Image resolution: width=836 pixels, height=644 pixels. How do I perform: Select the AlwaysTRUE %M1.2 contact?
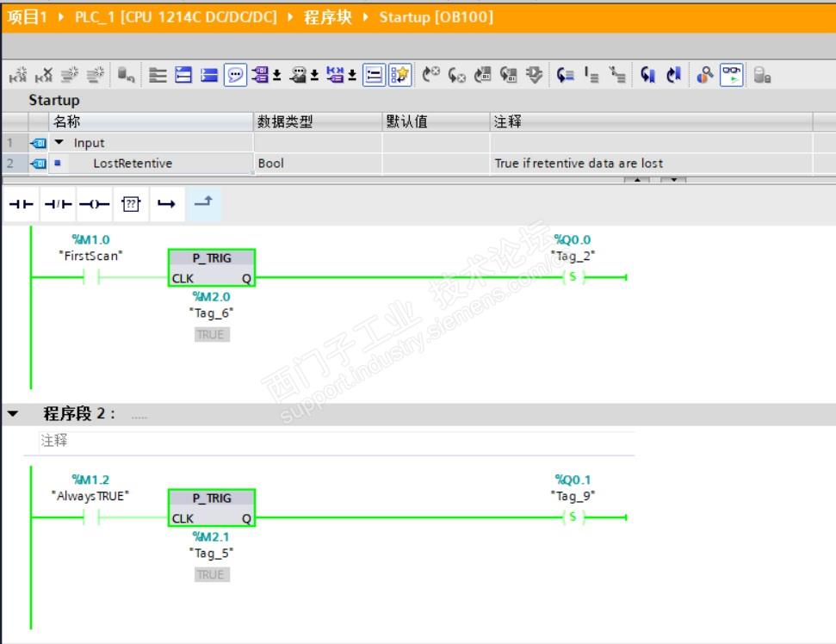coord(91,517)
